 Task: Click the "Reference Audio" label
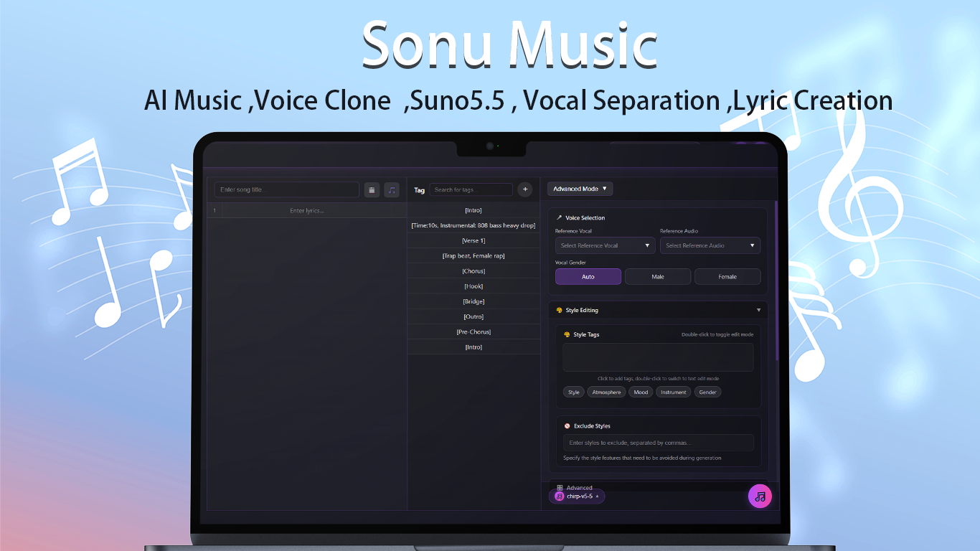pyautogui.click(x=679, y=231)
